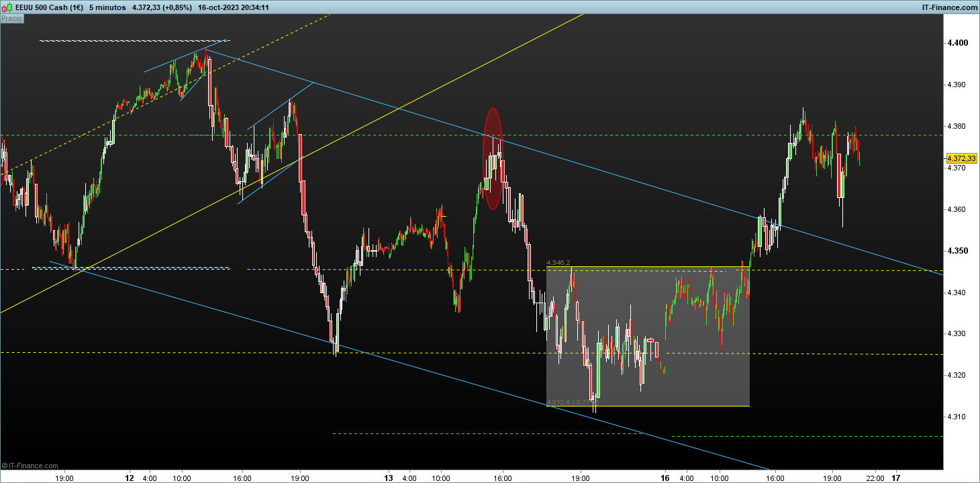Image resolution: width=980 pixels, height=483 pixels.
Task: Click the 4.310 price axis label
Action: pos(957,417)
